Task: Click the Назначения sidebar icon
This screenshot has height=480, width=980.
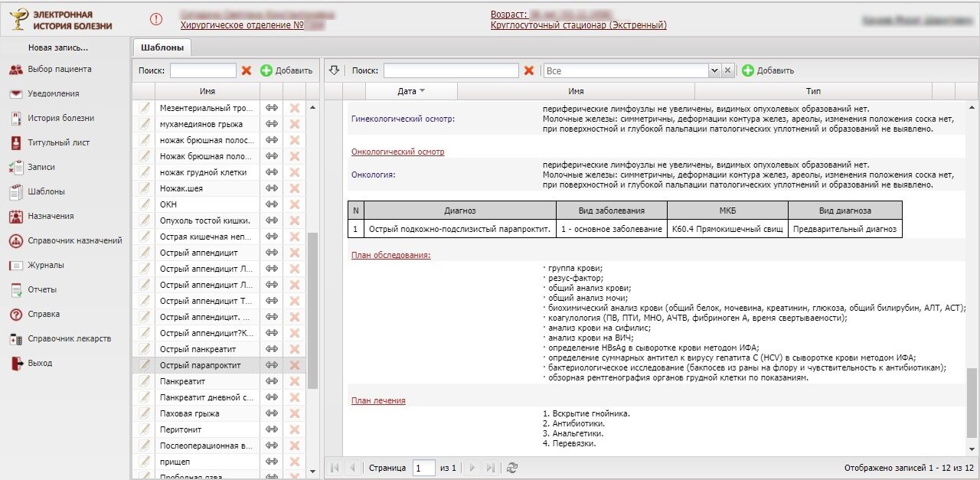Action: pos(15,216)
